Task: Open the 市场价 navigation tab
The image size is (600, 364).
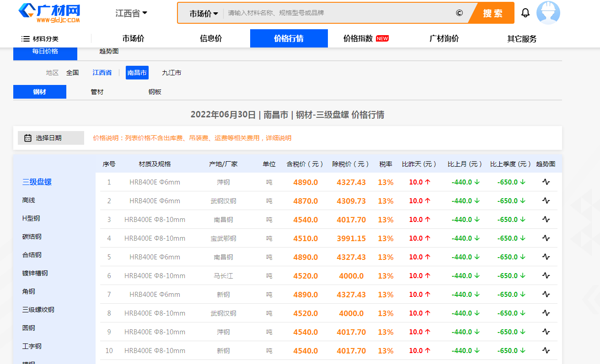Action: click(133, 38)
